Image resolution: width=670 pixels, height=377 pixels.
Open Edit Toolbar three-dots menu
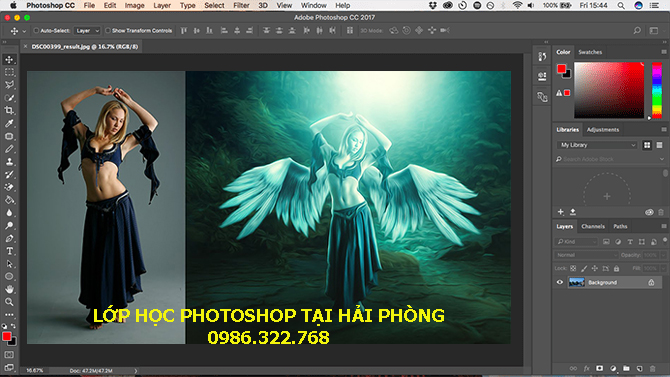click(9, 315)
